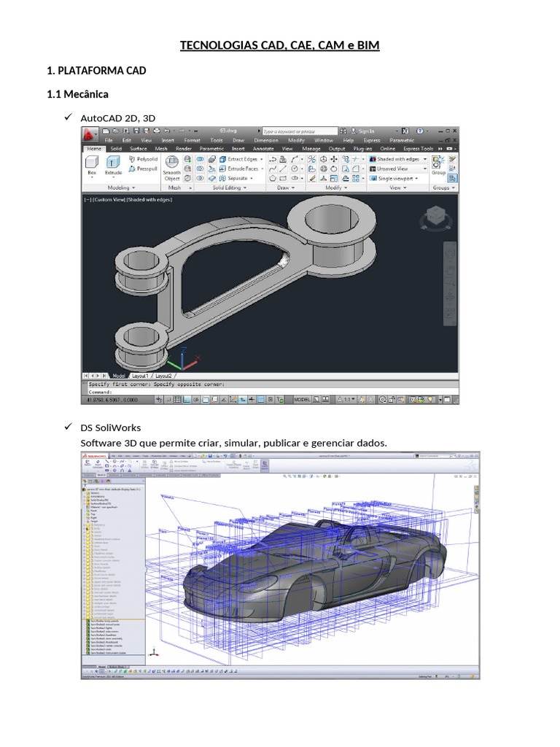This screenshot has width=560, height=747.
Task: Click the [Shaded with edges] viewport label
Action: (149, 200)
